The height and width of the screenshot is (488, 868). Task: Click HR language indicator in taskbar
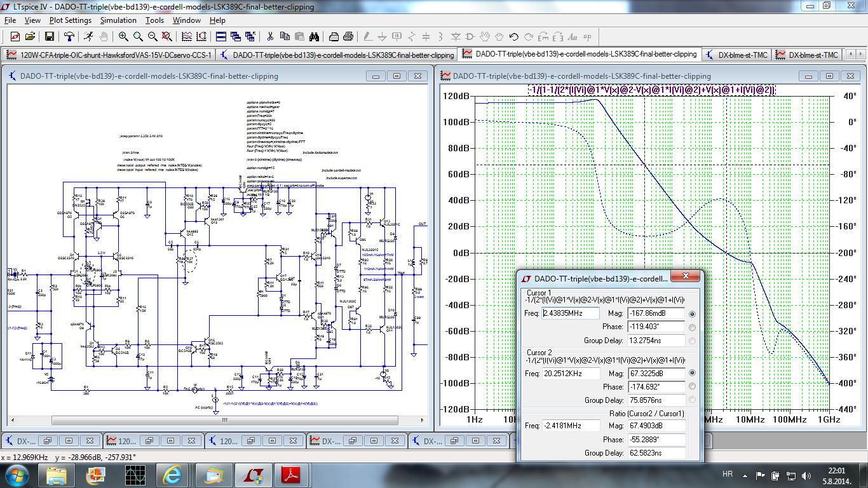[728, 474]
